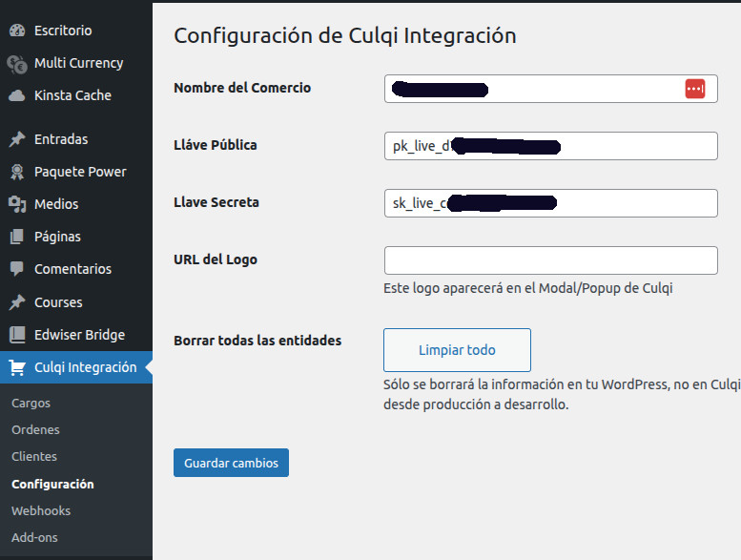Click the Multi Currency coins icon
This screenshot has width=741, height=560.
17,64
